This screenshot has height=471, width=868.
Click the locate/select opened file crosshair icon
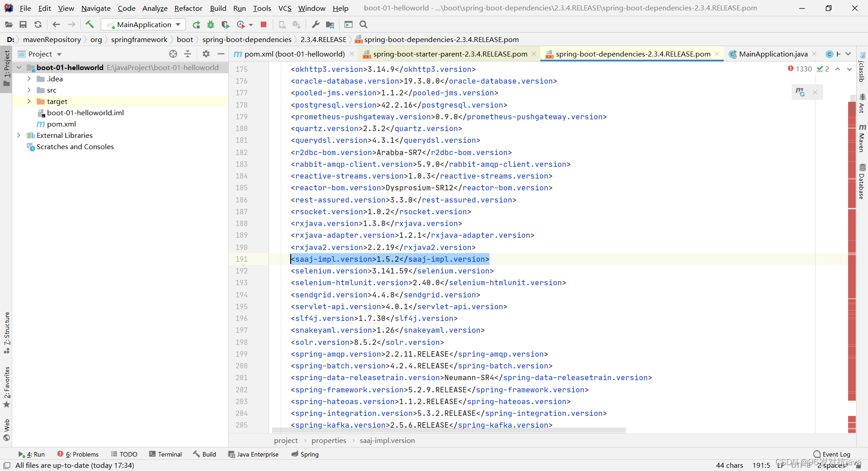173,54
